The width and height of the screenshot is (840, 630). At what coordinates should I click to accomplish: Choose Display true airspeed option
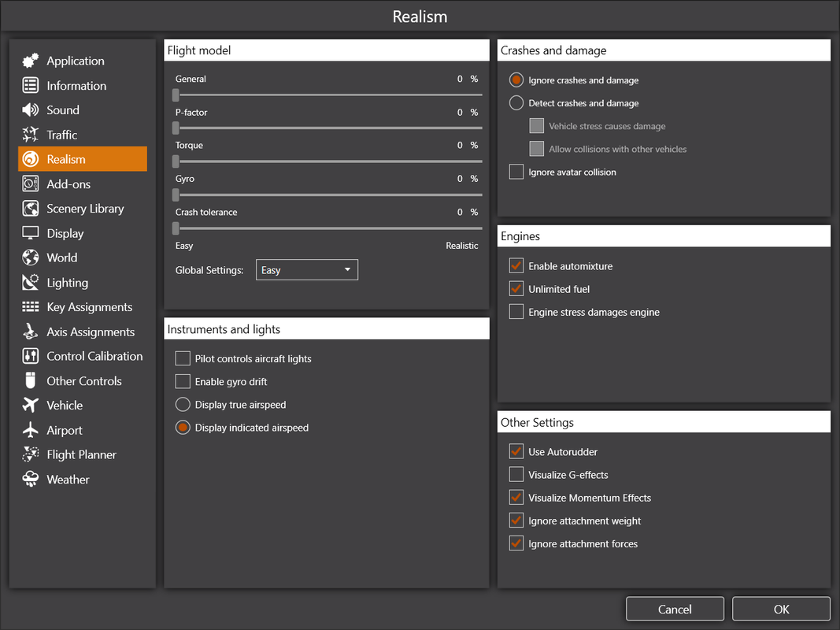click(x=183, y=405)
